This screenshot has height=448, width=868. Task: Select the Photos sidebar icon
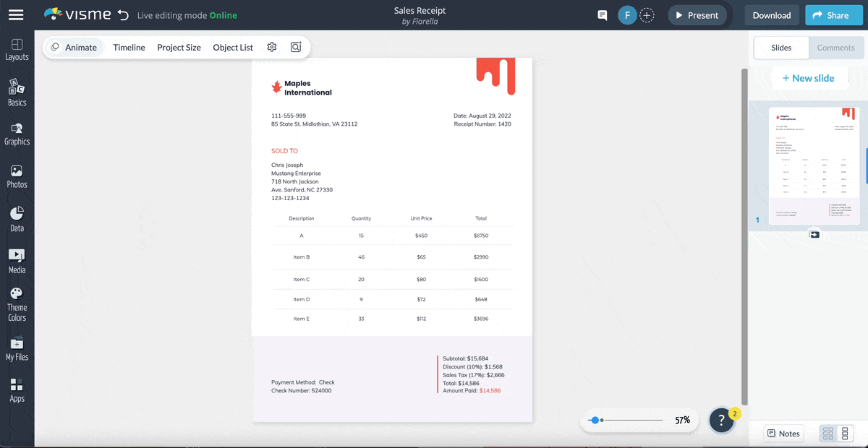point(17,176)
